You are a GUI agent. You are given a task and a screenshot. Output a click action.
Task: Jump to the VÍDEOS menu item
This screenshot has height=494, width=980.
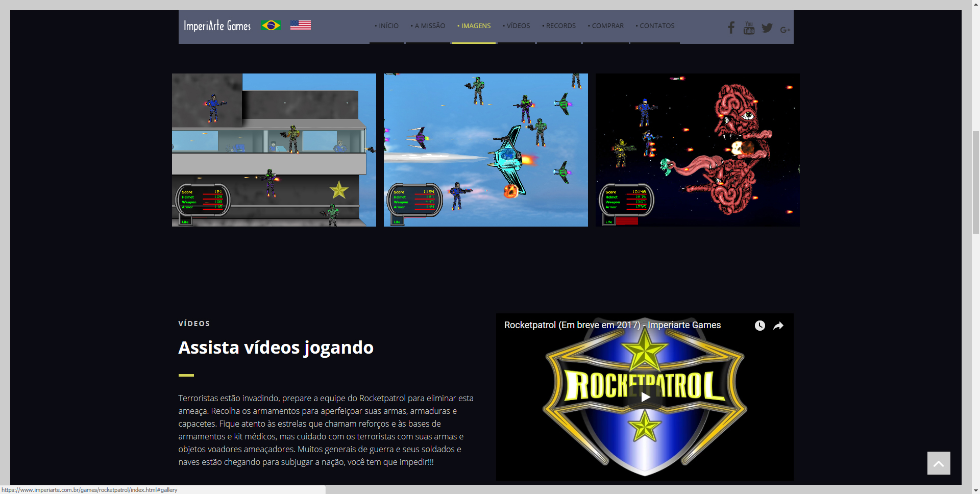tap(516, 26)
